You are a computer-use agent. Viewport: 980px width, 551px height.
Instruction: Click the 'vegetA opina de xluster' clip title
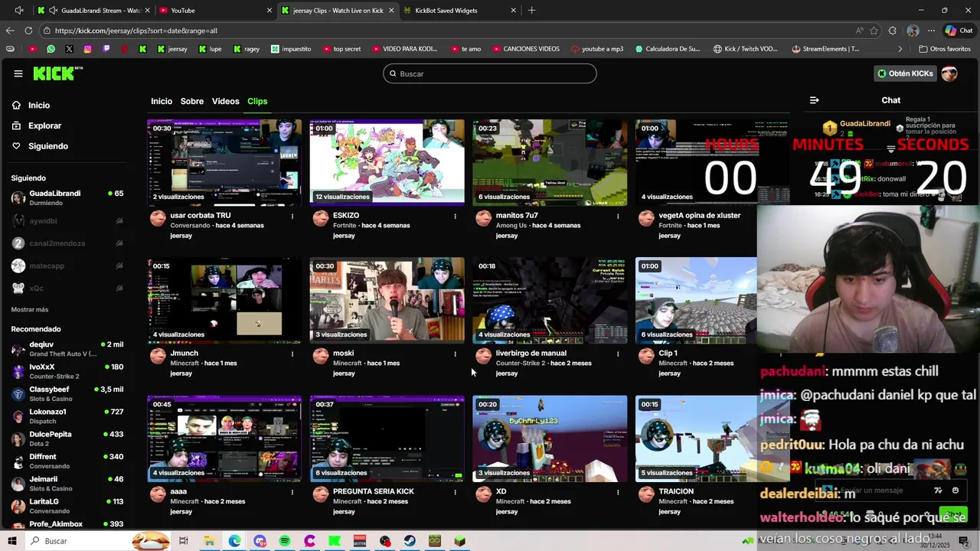tap(699, 216)
